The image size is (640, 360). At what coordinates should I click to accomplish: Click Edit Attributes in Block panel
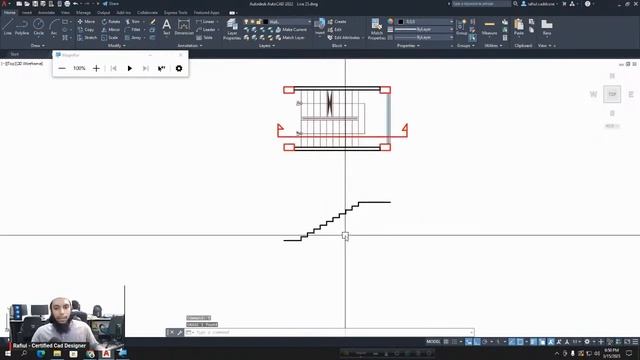(x=344, y=38)
